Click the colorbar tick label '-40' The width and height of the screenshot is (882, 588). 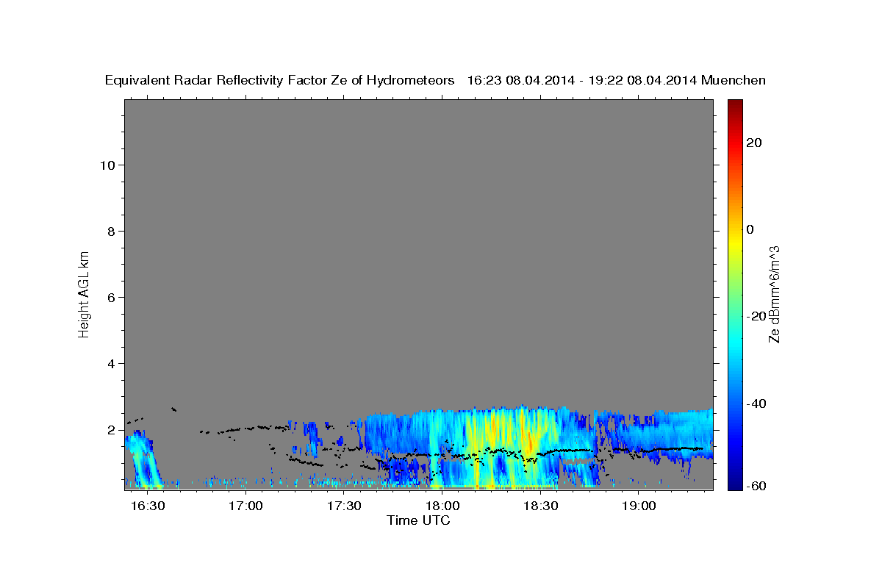click(755, 404)
